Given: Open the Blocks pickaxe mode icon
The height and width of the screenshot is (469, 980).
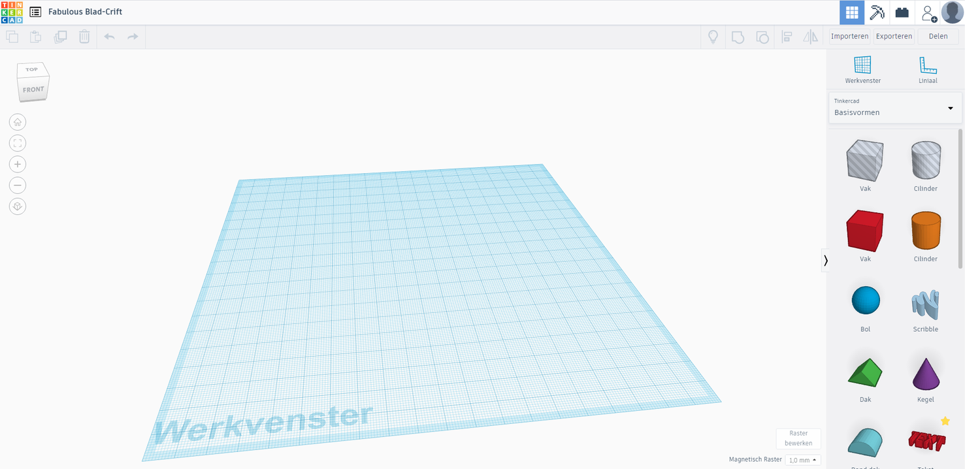Looking at the screenshot, I should pos(877,12).
